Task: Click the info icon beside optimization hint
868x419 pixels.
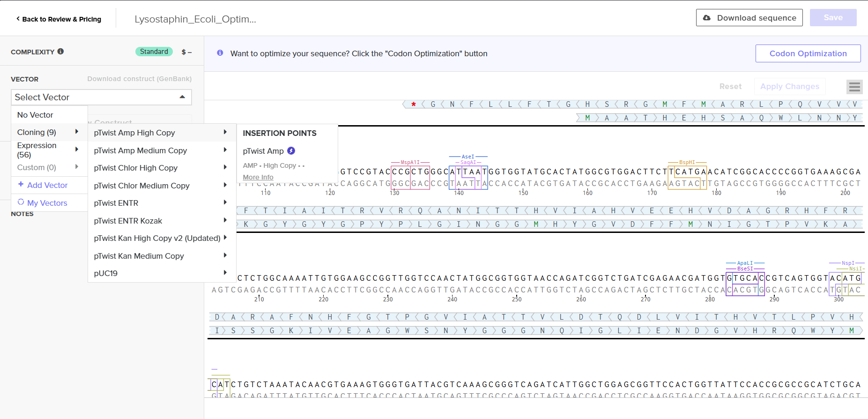Action: click(220, 53)
